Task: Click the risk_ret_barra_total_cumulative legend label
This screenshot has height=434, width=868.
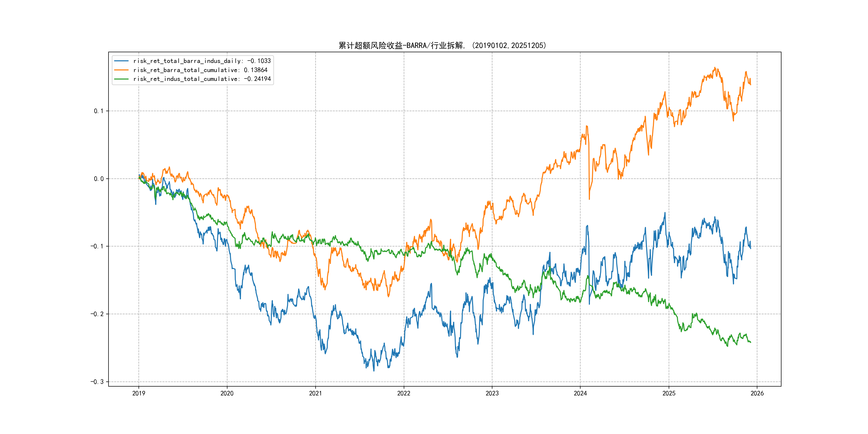Action: 200,70
